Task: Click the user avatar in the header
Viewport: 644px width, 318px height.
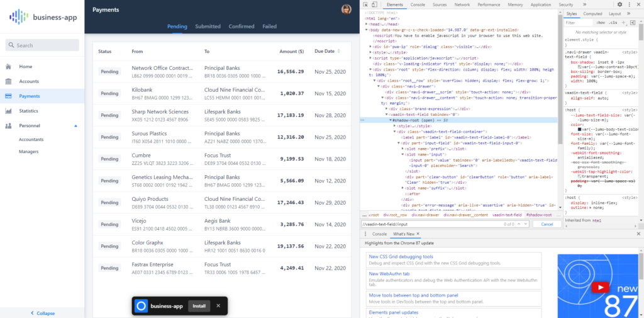Action: [x=346, y=9]
